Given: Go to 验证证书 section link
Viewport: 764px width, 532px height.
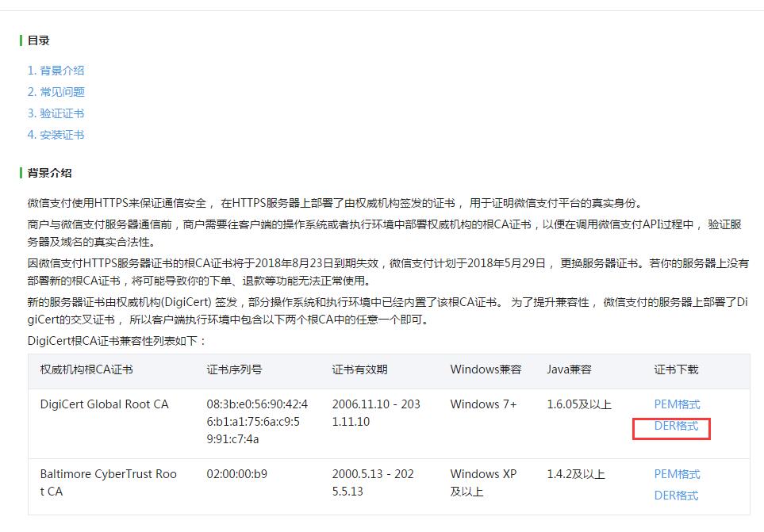Looking at the screenshot, I should 56,113.
